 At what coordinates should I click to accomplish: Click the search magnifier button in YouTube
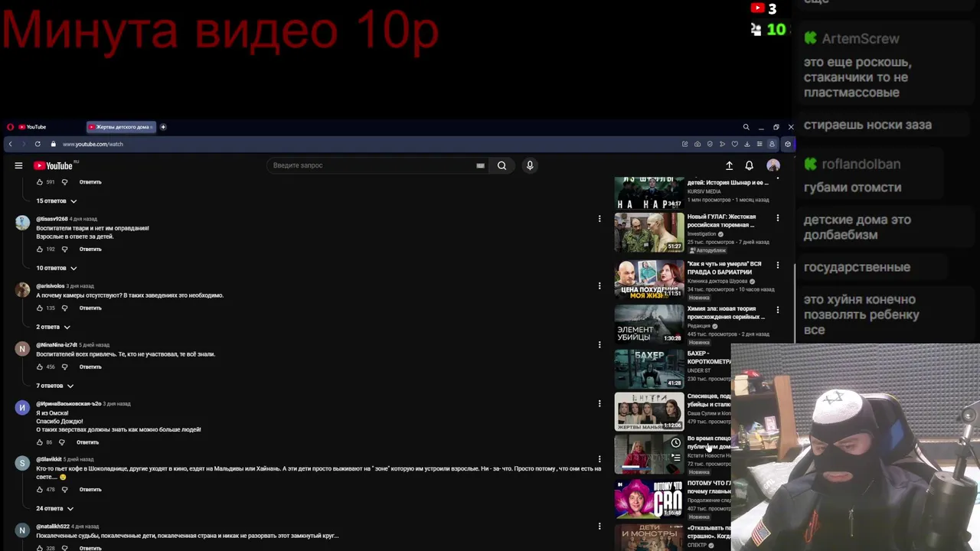(x=501, y=165)
